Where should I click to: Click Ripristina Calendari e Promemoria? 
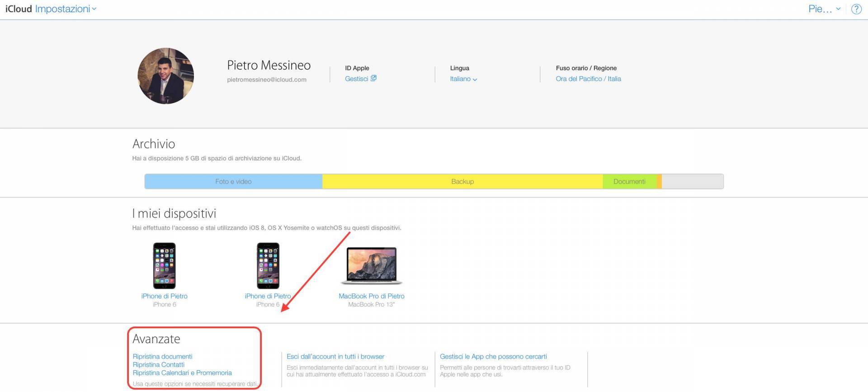tap(182, 373)
